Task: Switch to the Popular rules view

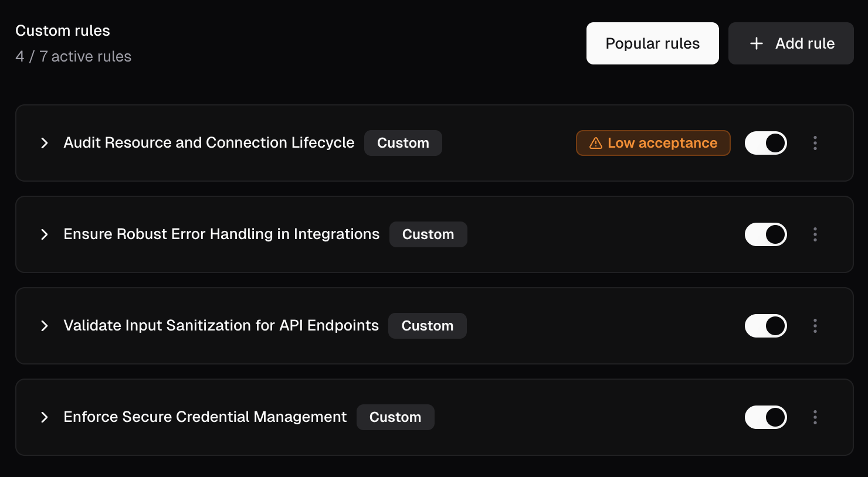Action: point(652,43)
